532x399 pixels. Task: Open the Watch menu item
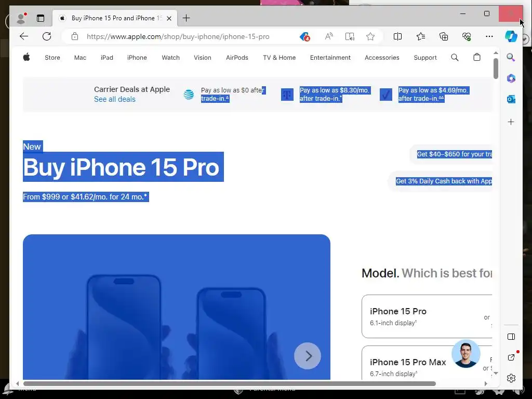[170, 58]
